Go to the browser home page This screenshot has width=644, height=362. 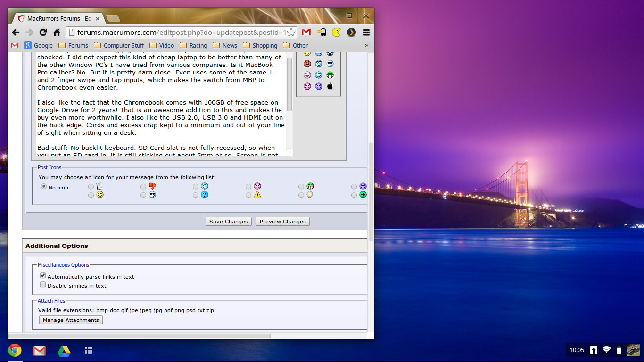57,33
